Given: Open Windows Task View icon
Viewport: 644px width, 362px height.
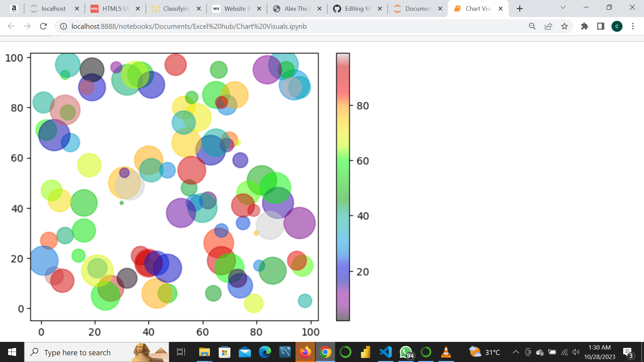Looking at the screenshot, I should (x=181, y=352).
